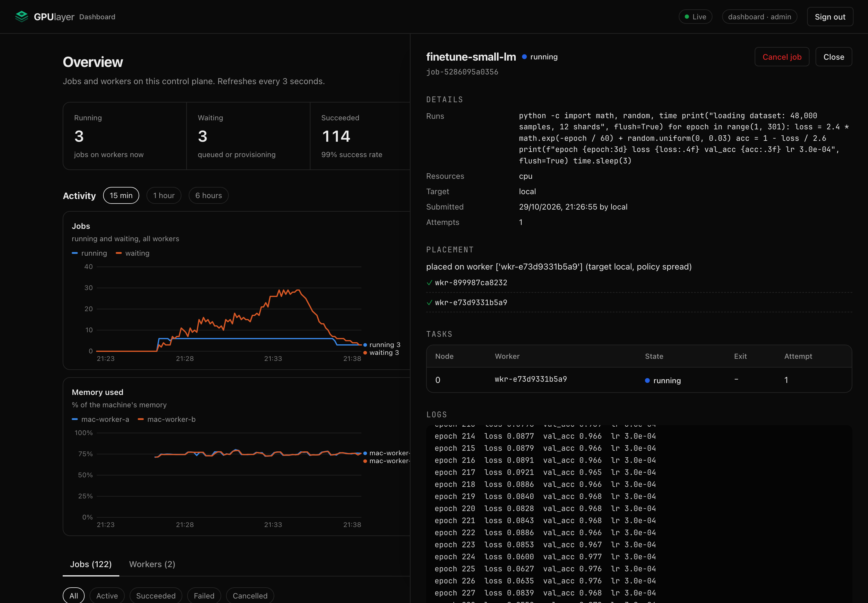The width and height of the screenshot is (868, 603).
Task: Filter jobs list by All
Action: tap(74, 595)
